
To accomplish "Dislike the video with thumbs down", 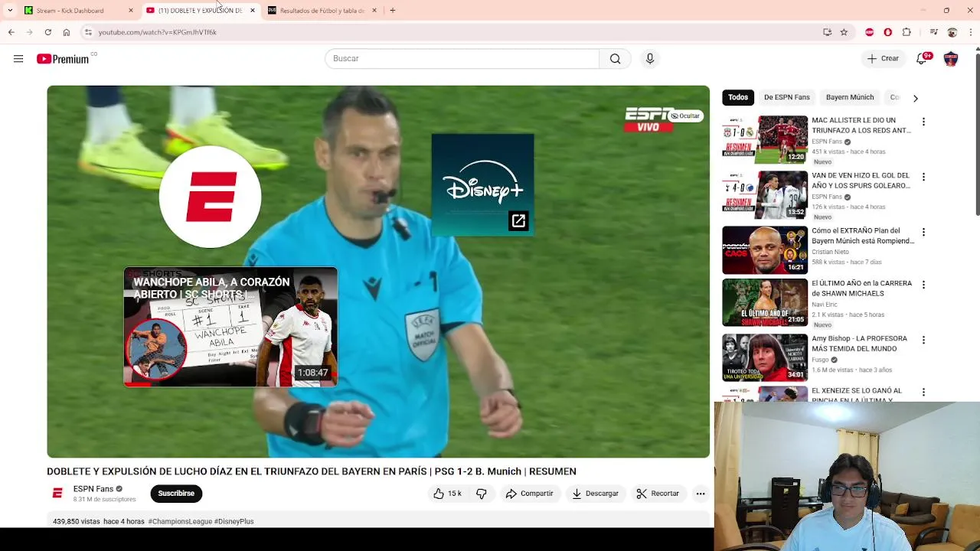I will pos(482,494).
